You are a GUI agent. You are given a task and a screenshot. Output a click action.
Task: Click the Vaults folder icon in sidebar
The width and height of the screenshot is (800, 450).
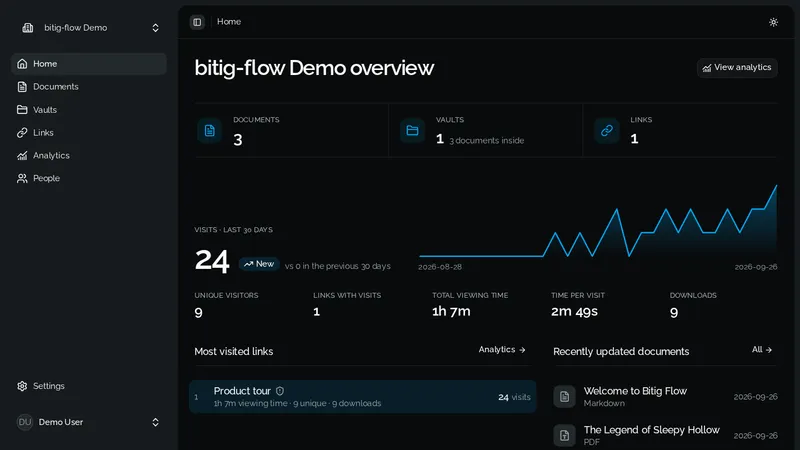pyautogui.click(x=22, y=110)
